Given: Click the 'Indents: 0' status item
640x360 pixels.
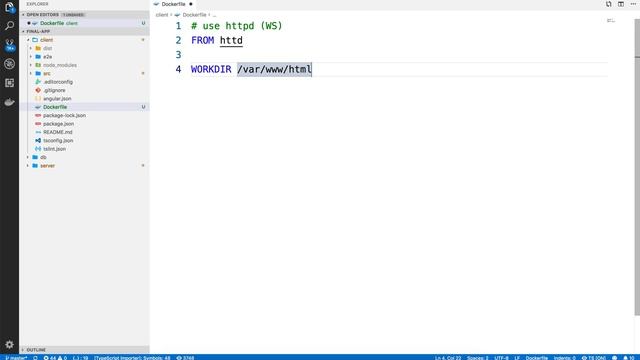Looking at the screenshot, I should (564, 358).
